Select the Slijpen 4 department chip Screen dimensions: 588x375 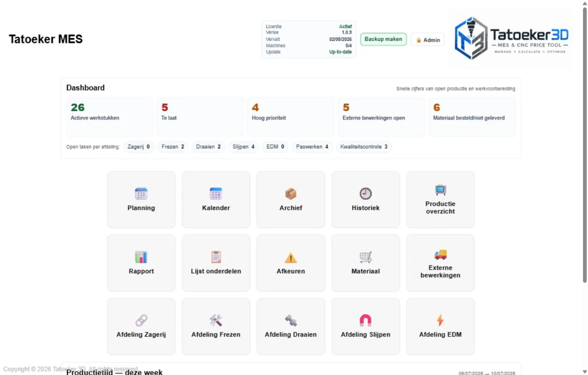[x=243, y=147]
